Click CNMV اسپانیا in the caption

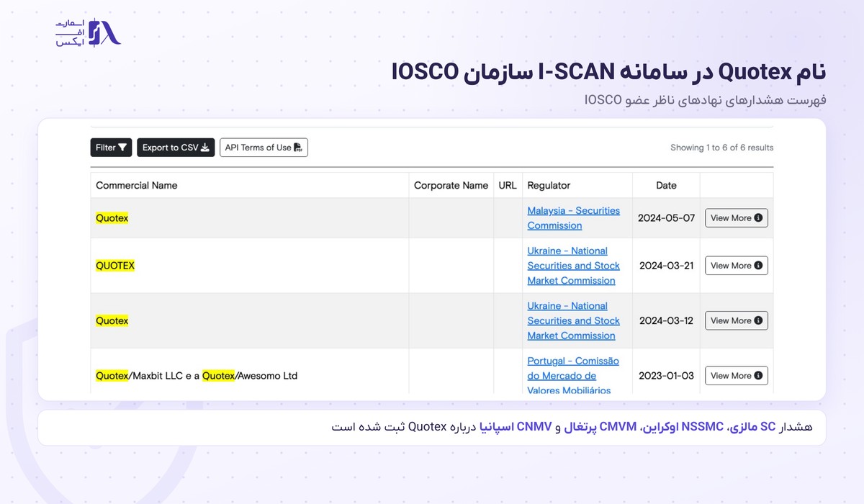click(x=515, y=427)
